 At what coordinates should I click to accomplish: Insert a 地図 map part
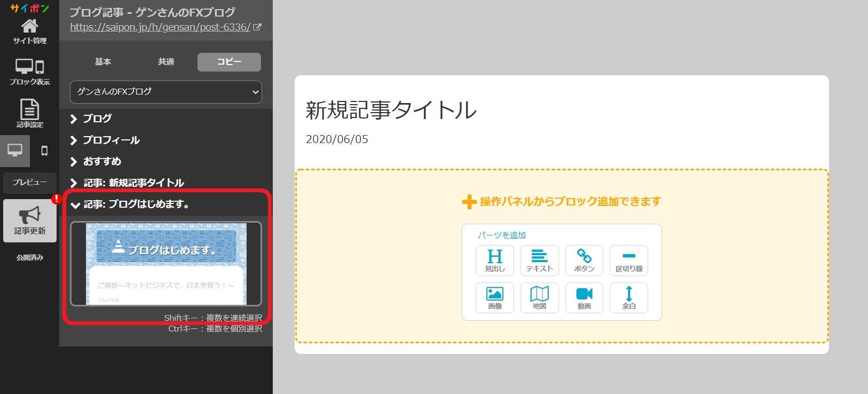point(539,298)
